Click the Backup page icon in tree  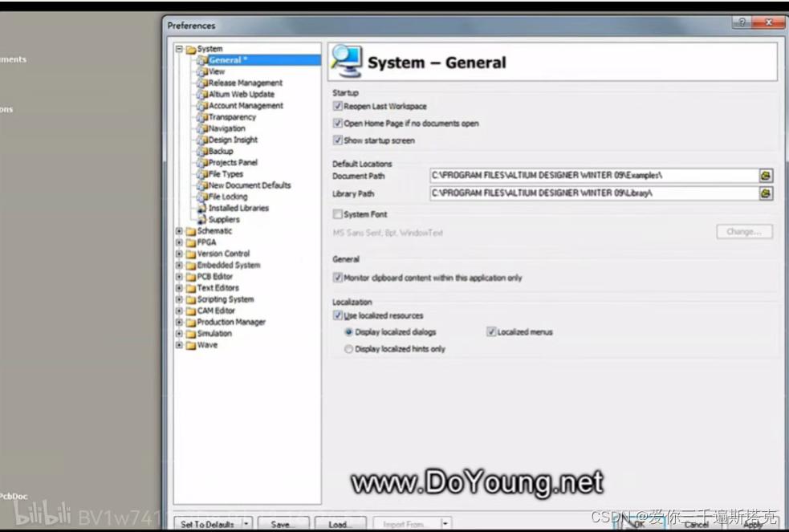(x=202, y=152)
